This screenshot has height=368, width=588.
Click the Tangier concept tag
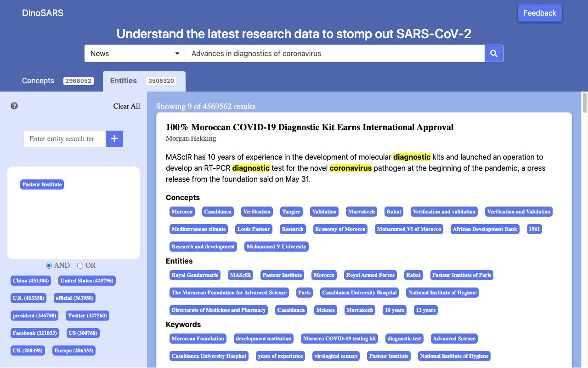[291, 212]
